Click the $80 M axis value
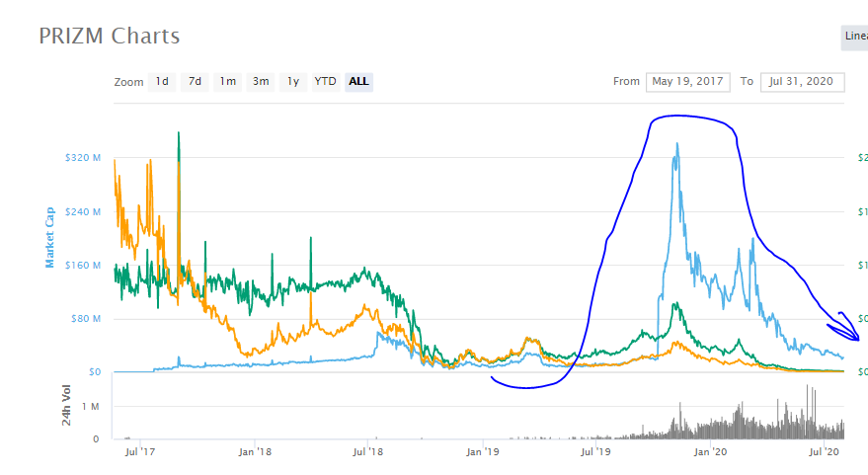This screenshot has height=475, width=868. tap(86, 318)
